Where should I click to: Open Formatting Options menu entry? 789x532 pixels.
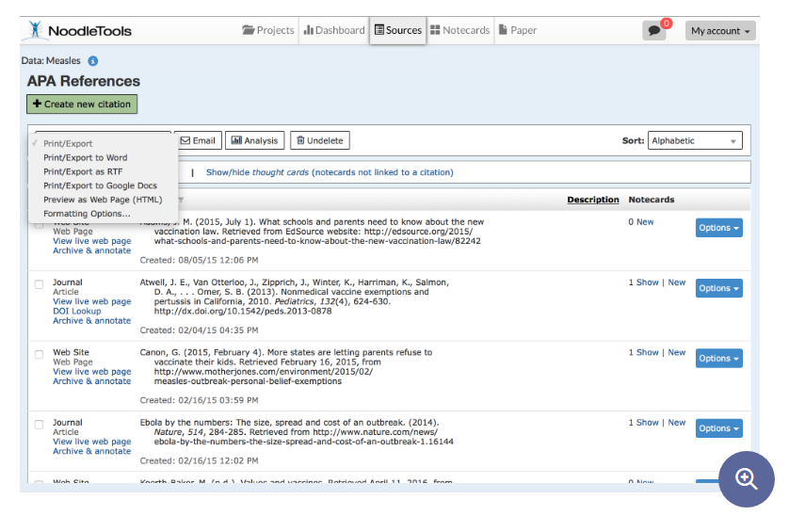(x=87, y=214)
